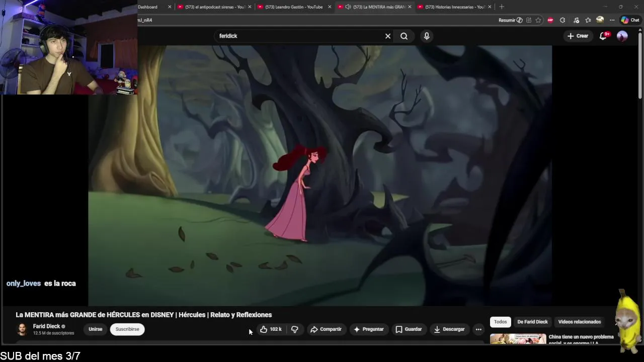Image resolution: width=644 pixels, height=362 pixels.
Task: Click the Hercules video player frame
Action: [320, 175]
